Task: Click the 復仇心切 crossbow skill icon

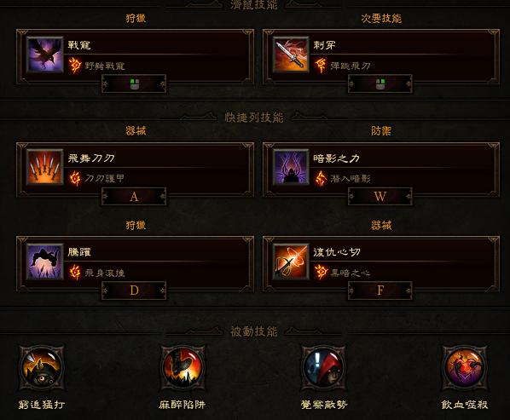Action: click(x=291, y=262)
